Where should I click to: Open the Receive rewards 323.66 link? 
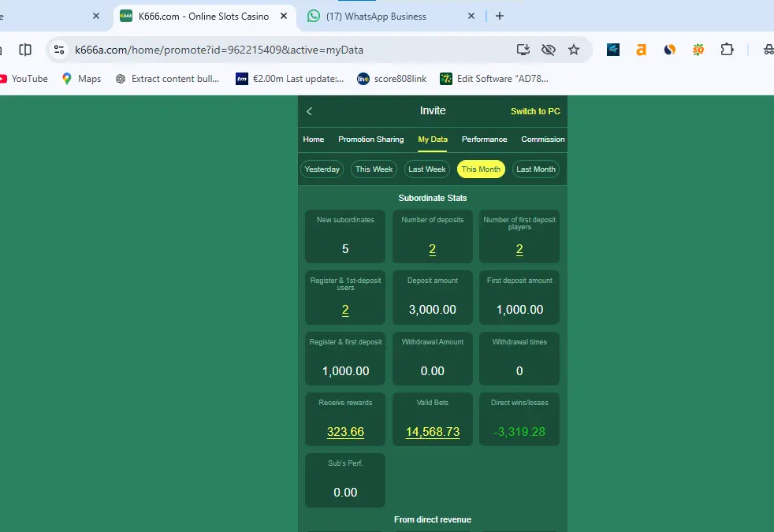tap(344, 432)
